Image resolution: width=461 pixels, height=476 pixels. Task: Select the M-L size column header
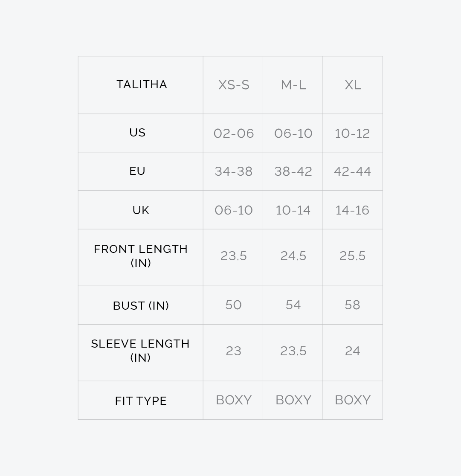point(293,85)
